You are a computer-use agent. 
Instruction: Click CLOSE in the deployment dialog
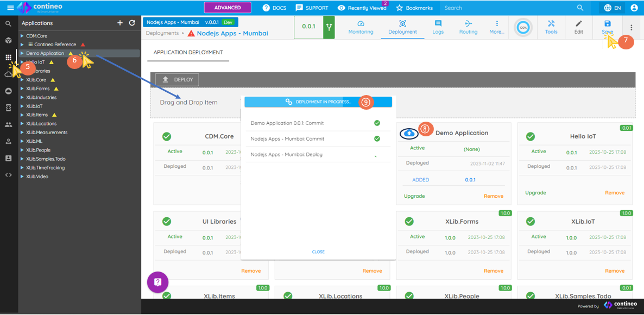[318, 252]
